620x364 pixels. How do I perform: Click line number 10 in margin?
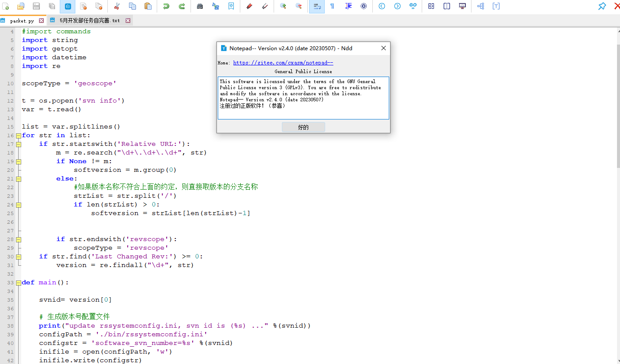point(10,84)
